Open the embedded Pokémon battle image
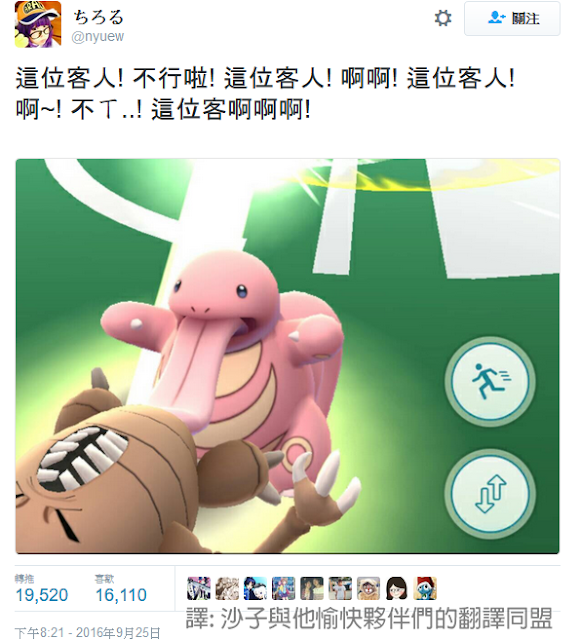Screen dimensions: 581x640 (287, 356)
